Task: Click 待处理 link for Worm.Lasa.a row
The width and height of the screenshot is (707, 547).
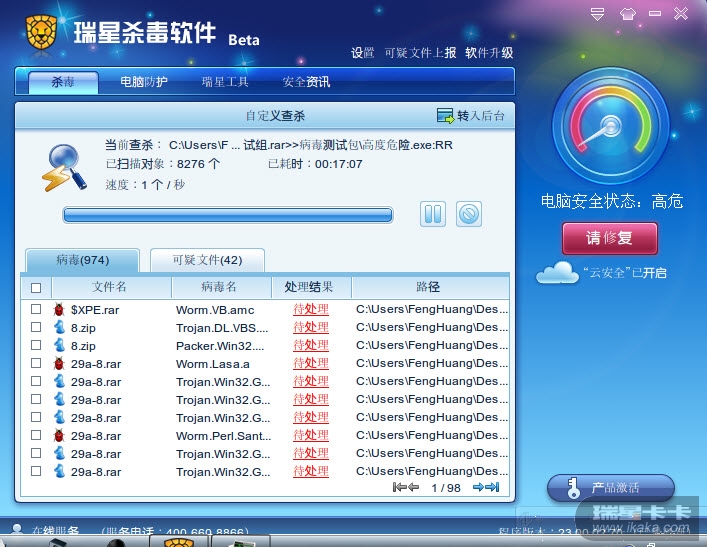Action: (311, 363)
